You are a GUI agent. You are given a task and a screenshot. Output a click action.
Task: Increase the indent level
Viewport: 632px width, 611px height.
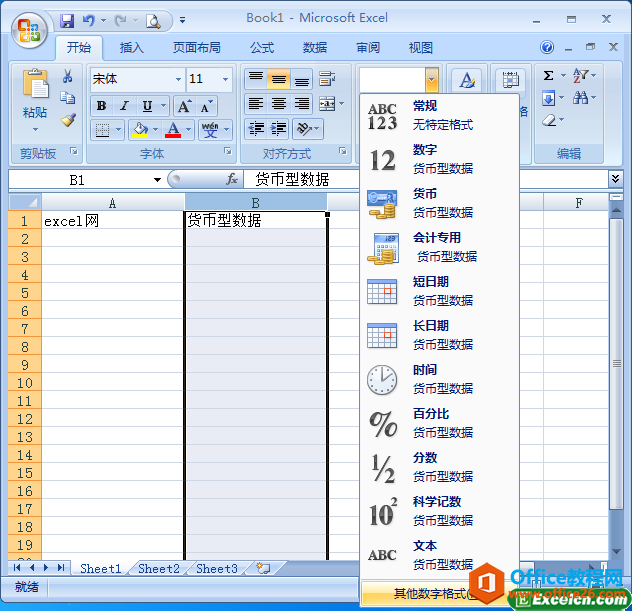click(x=278, y=129)
